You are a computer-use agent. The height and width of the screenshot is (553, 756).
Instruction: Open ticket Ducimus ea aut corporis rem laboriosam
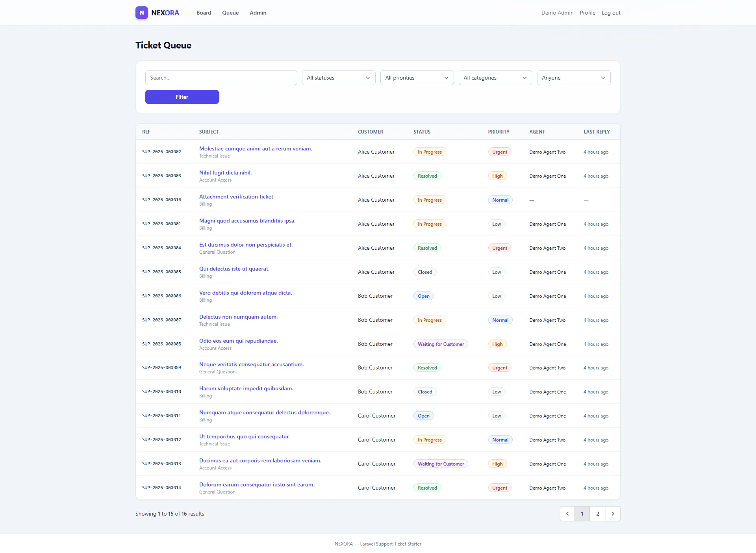coord(260,460)
